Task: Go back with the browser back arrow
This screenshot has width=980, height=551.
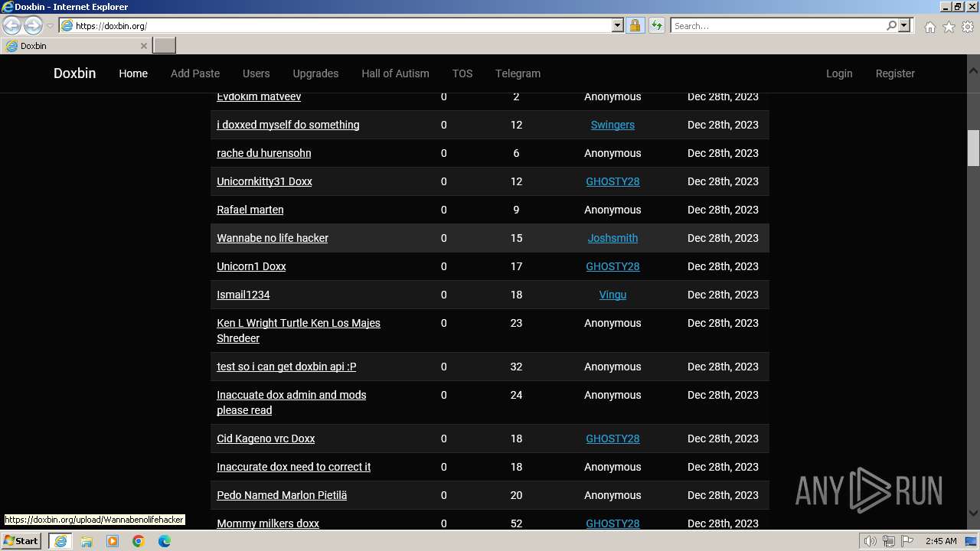Action: [x=12, y=25]
